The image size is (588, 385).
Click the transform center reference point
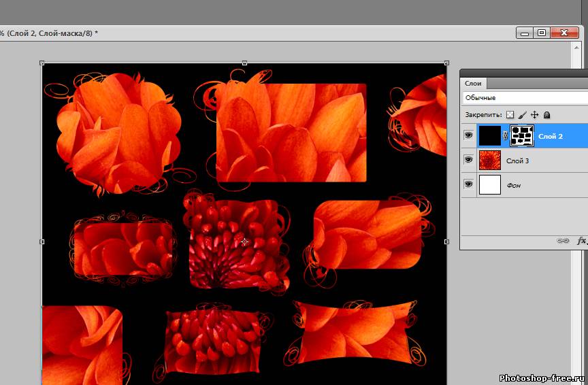point(244,241)
